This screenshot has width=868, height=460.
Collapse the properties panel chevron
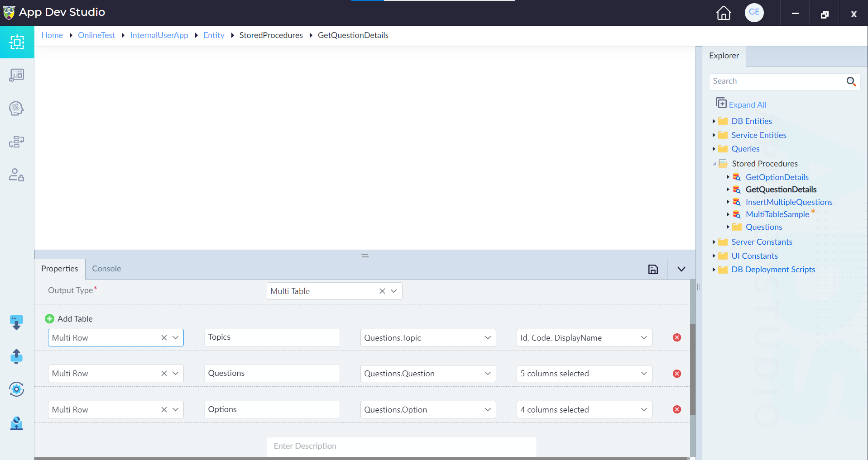point(681,269)
